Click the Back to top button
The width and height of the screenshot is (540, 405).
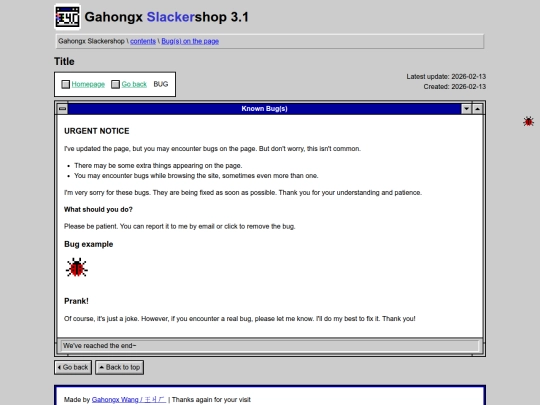pyautogui.click(x=120, y=367)
